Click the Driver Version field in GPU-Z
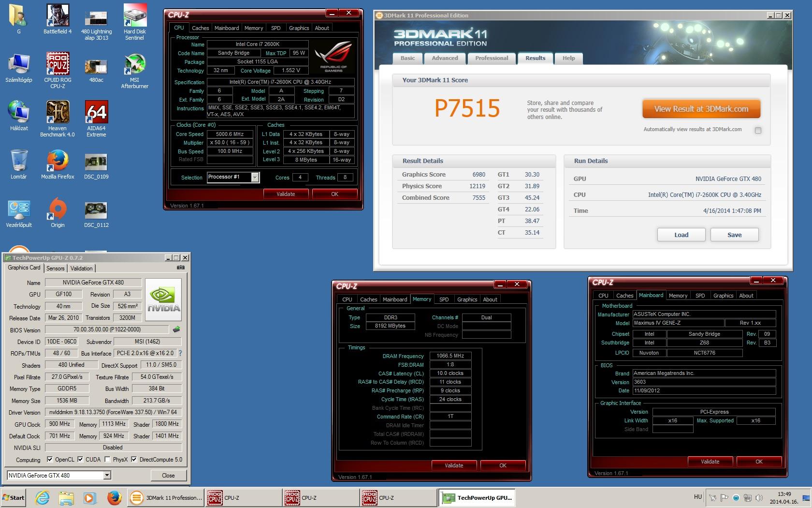 tap(113, 413)
